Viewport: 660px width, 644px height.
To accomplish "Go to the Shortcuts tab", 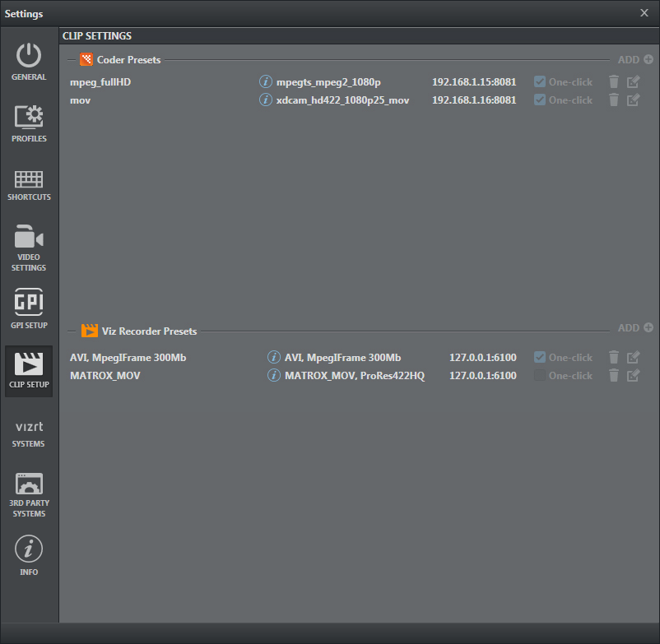I will 29,185.
